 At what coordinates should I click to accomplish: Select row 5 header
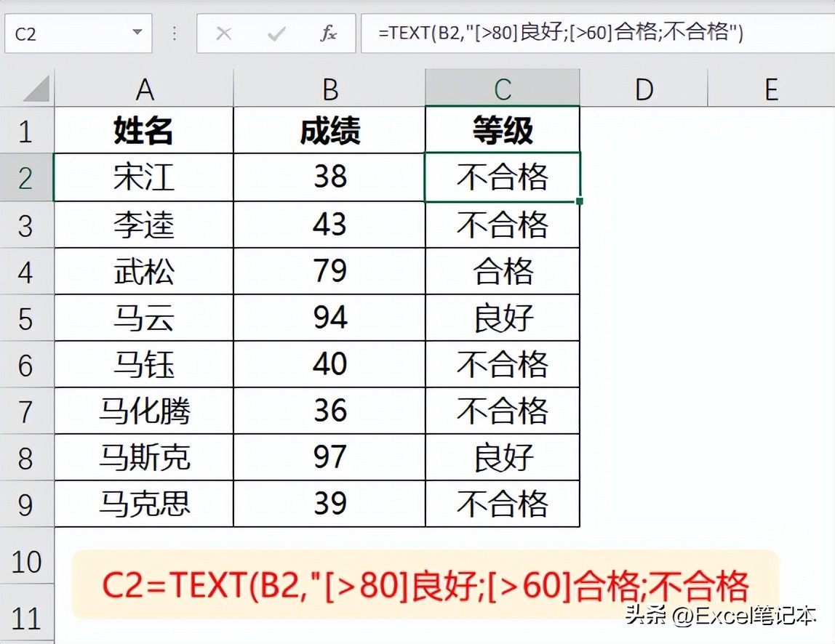coord(27,318)
